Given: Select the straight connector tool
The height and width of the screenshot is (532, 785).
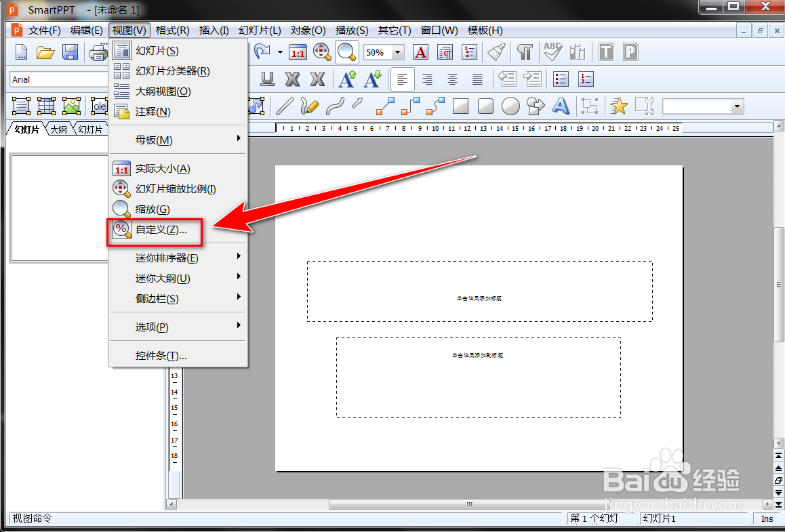Looking at the screenshot, I should click(385, 106).
